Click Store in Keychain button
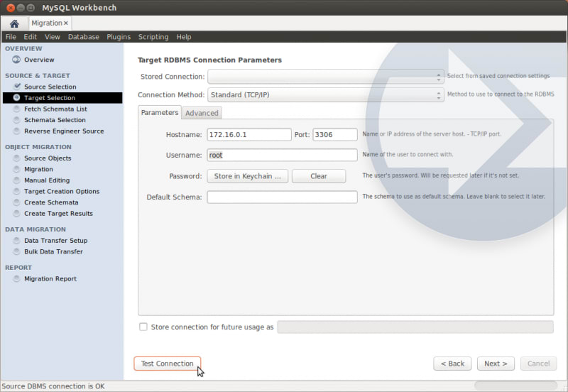 point(247,176)
